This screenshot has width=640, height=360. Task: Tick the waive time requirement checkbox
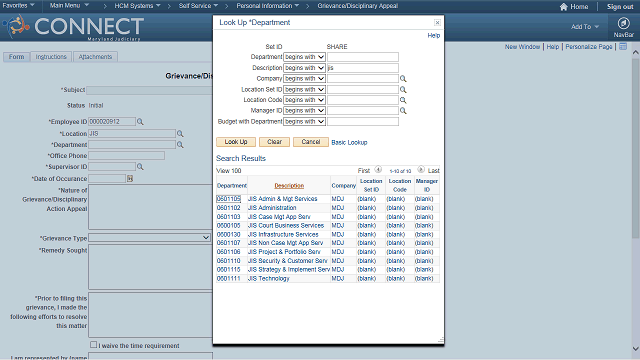93,345
